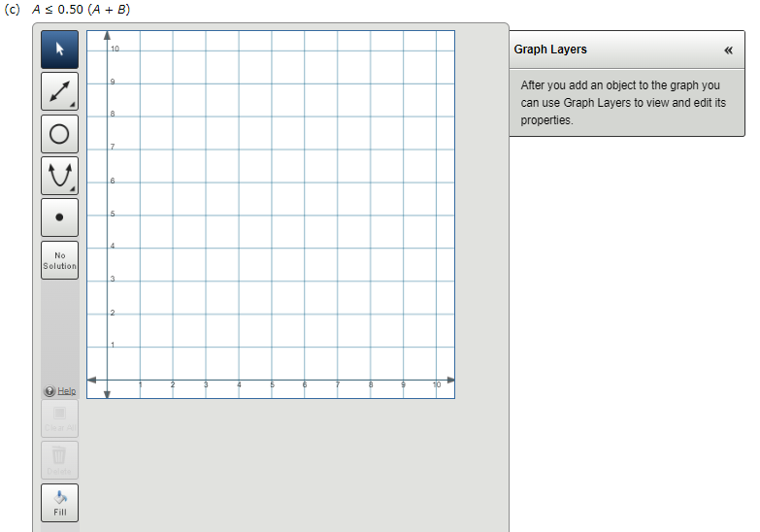
Task: Click the 9 label on vertical axis
Action: 113,82
